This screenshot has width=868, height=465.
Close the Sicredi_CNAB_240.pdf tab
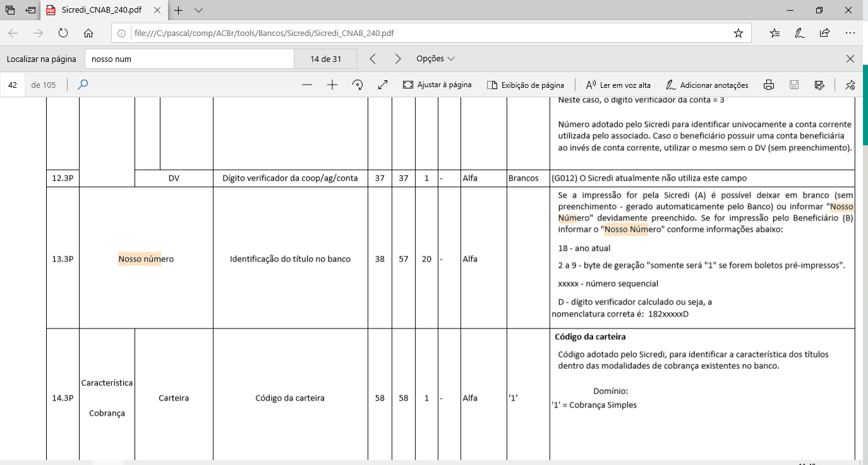158,11
